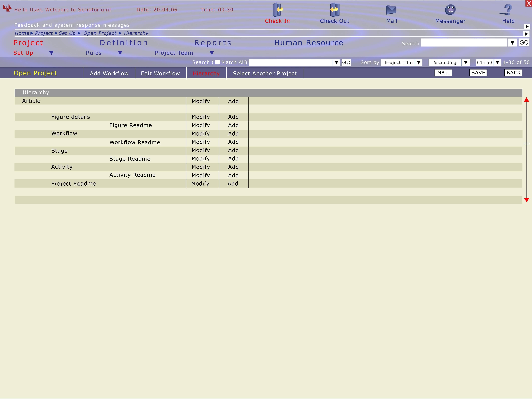The height and width of the screenshot is (399, 532).
Task: Click the Check Out door icon
Action: coord(335,10)
